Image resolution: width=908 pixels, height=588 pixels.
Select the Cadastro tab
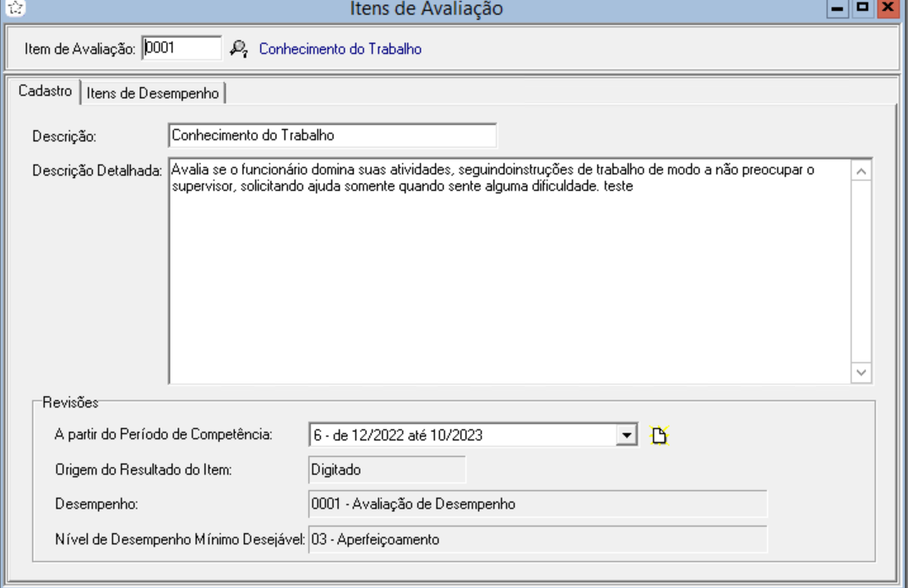48,93
